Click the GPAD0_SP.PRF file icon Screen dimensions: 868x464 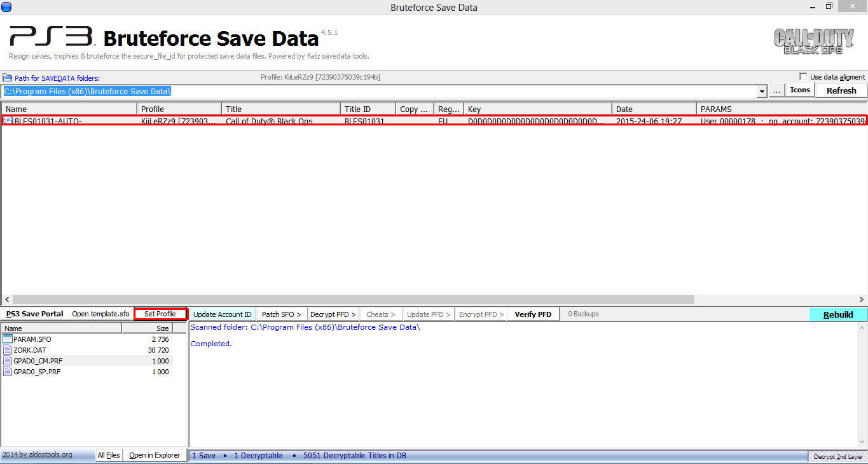8,372
